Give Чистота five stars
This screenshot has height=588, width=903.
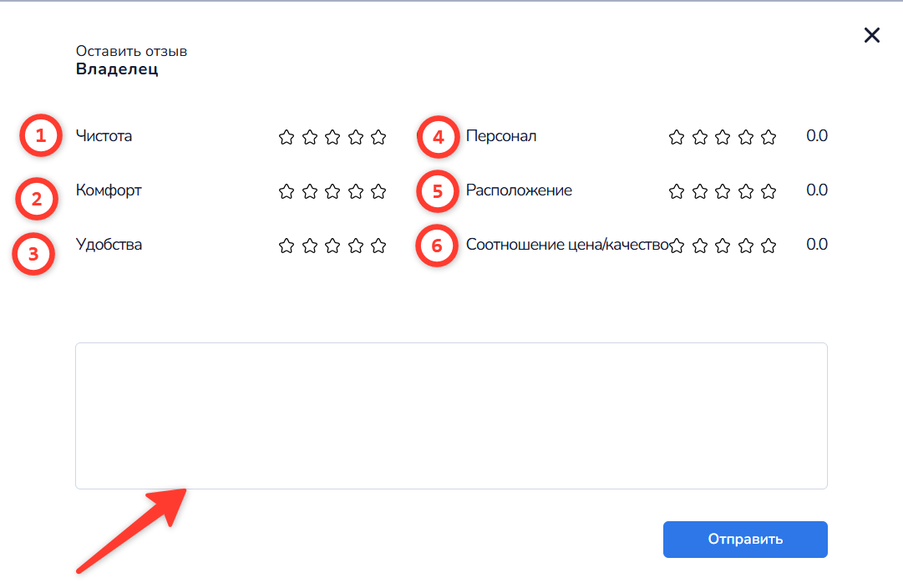tap(378, 137)
